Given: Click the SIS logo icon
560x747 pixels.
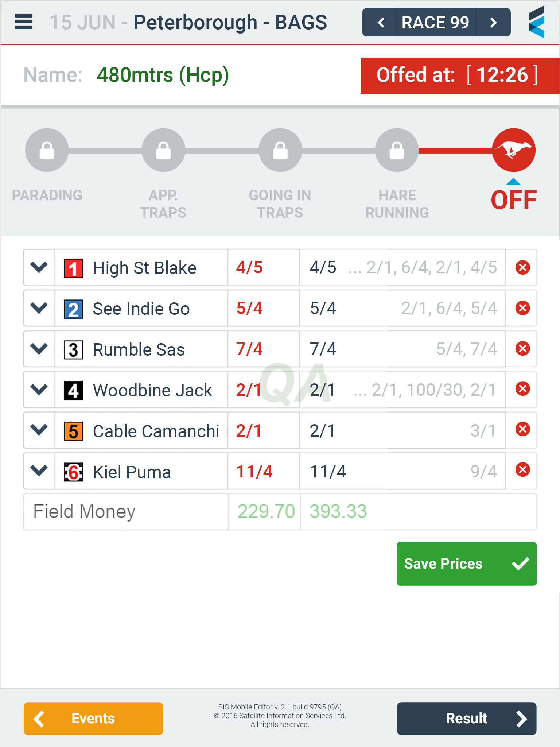Looking at the screenshot, I should tap(537, 22).
